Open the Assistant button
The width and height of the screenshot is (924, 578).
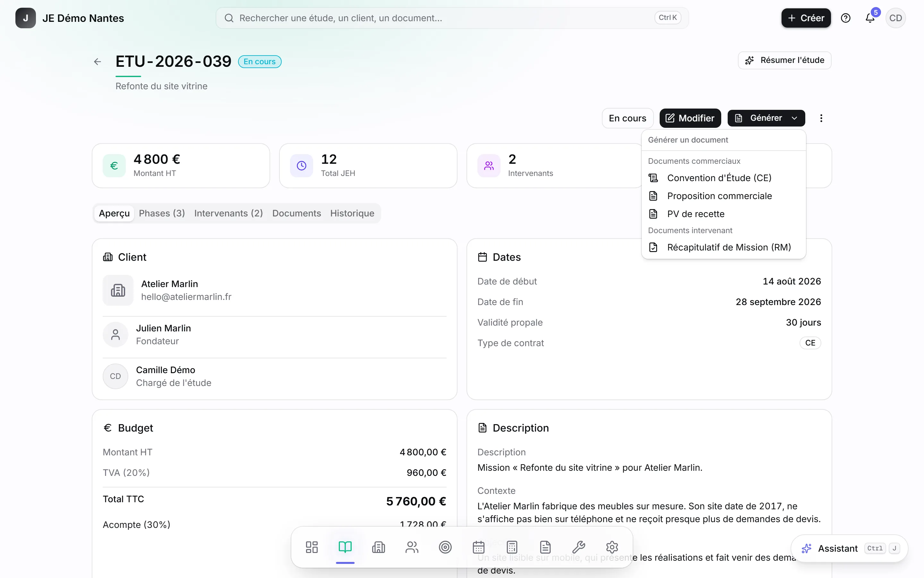[x=850, y=548]
